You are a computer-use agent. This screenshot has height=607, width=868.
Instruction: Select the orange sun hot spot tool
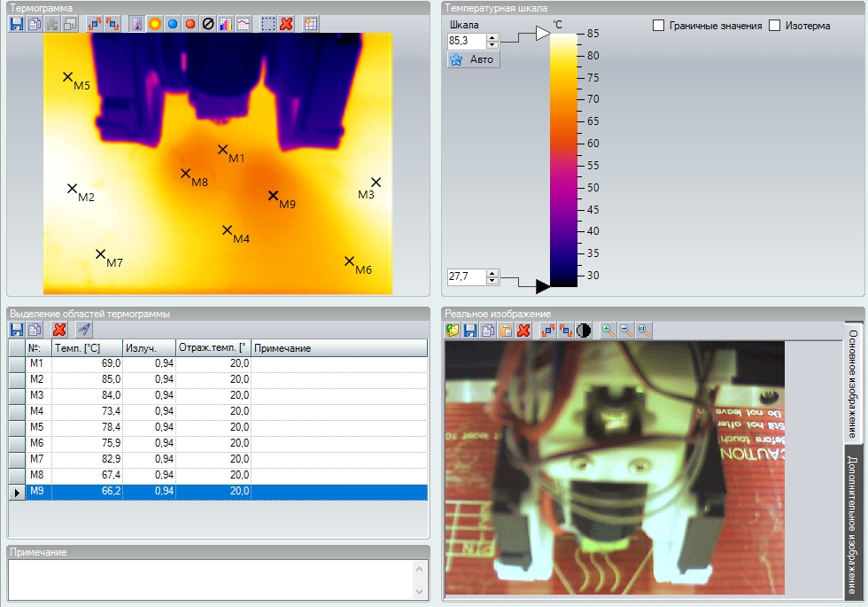point(154,24)
